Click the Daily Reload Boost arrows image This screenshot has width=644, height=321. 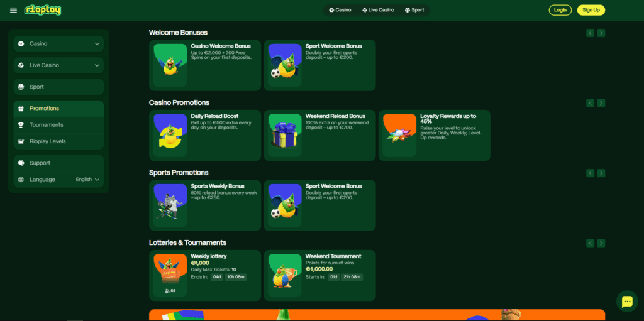(170, 136)
